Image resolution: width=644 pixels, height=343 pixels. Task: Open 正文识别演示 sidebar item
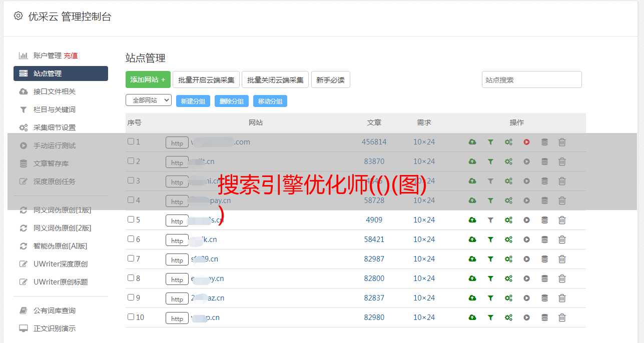pos(55,328)
